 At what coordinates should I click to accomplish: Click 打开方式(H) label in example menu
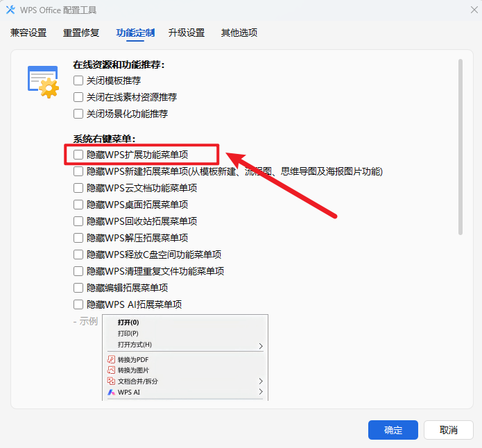click(135, 345)
